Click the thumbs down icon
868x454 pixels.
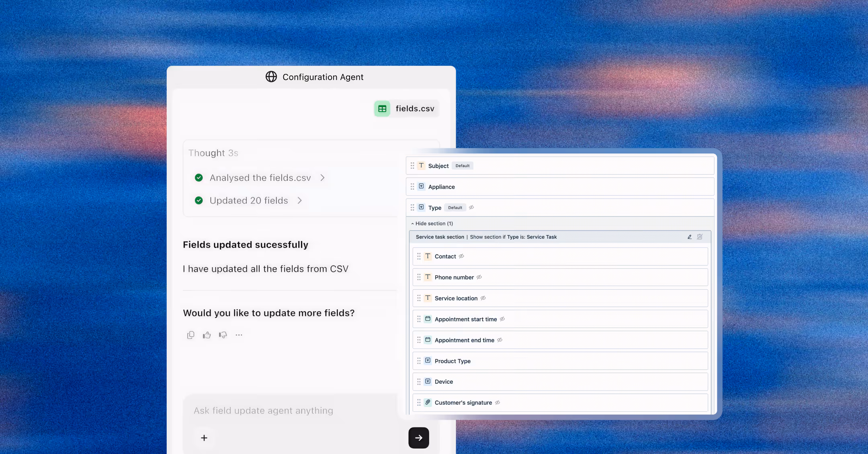pos(223,335)
